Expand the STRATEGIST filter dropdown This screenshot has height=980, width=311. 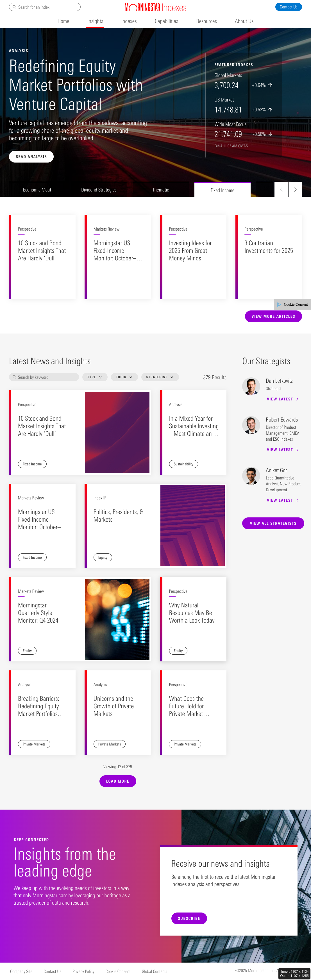tap(160, 377)
